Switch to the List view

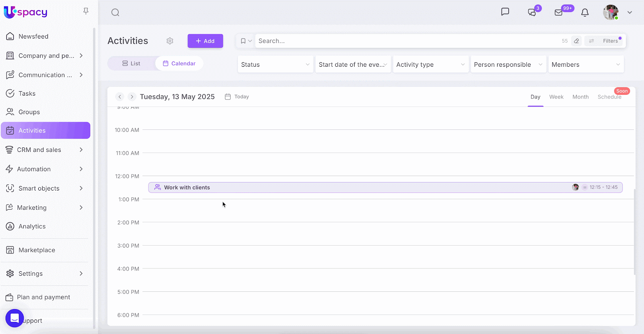tap(132, 64)
